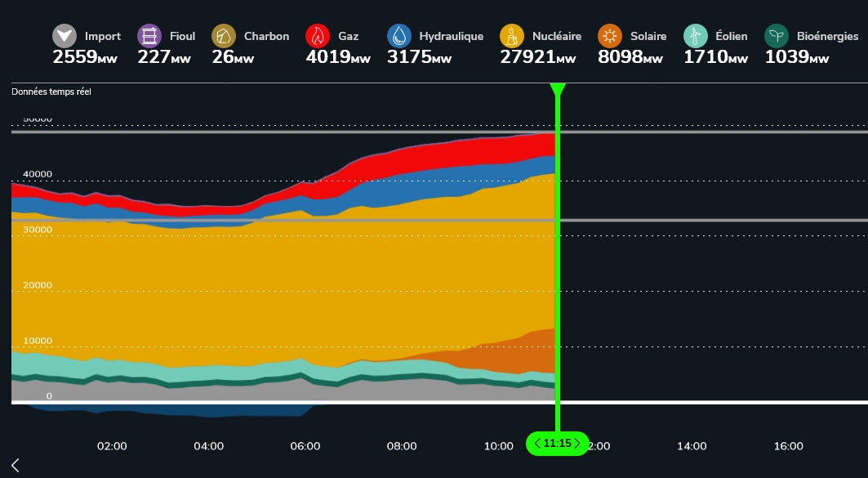This screenshot has width=868, height=478.
Task: Click the Éolien wind turbine icon
Action: tap(695, 36)
